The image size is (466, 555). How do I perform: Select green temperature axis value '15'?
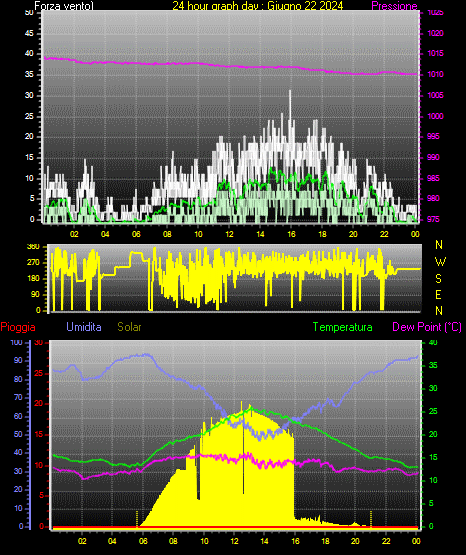[433, 457]
